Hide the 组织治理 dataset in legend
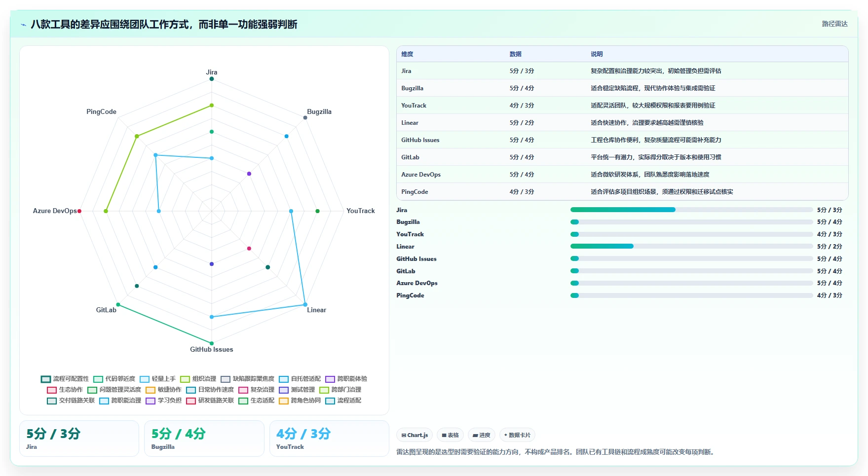 [x=198, y=379]
